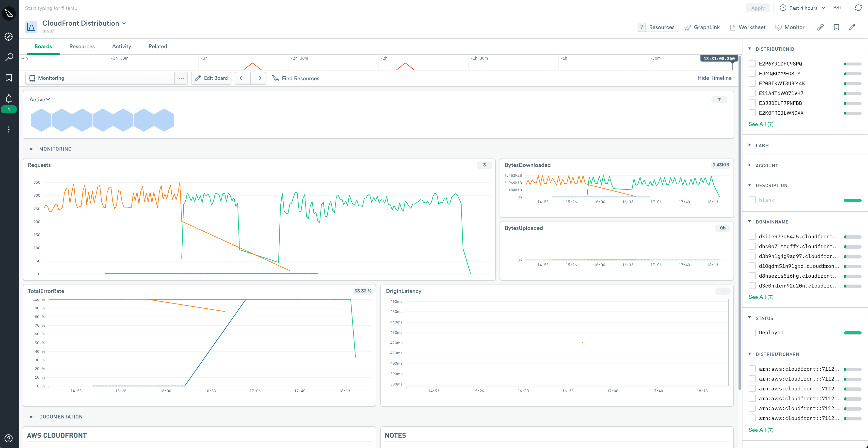
Task: Check the Deployed status filter
Action: click(x=752, y=333)
